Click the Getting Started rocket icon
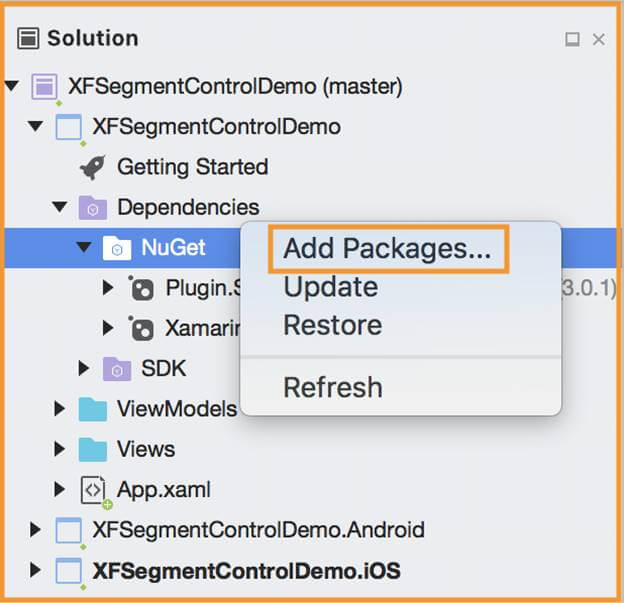624x603 pixels. pyautogui.click(x=93, y=167)
